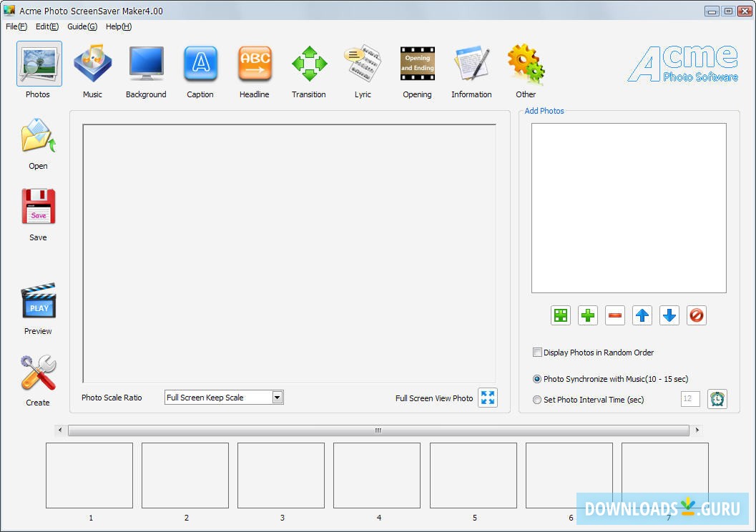Image resolution: width=756 pixels, height=532 pixels.
Task: Move photo down with blue down arrow
Action: (669, 315)
